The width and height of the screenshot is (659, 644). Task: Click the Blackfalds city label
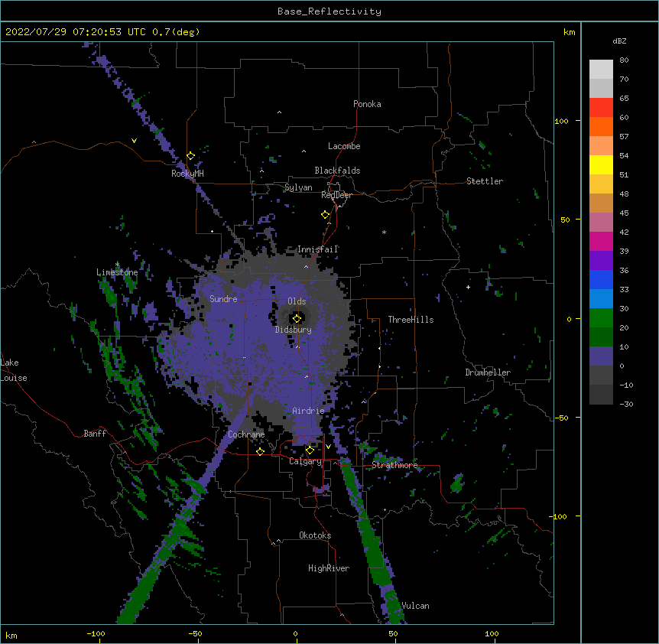click(337, 171)
